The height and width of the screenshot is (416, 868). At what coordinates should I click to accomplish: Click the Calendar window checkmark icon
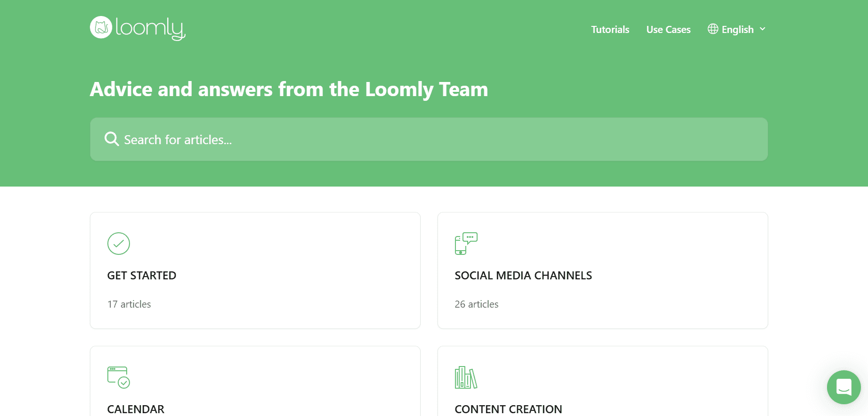[119, 377]
